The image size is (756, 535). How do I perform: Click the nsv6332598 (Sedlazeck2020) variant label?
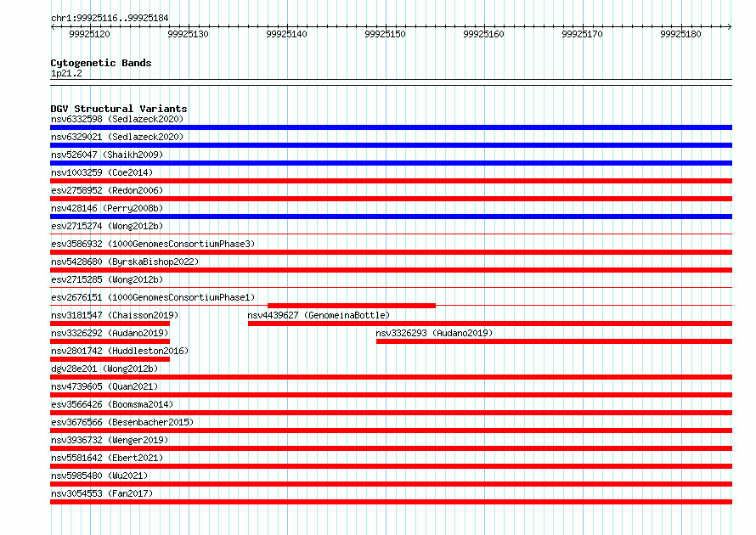[117, 119]
